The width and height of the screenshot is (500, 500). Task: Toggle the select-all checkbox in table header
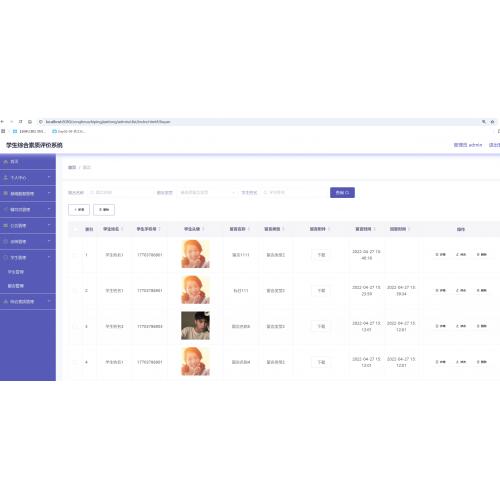click(x=76, y=229)
